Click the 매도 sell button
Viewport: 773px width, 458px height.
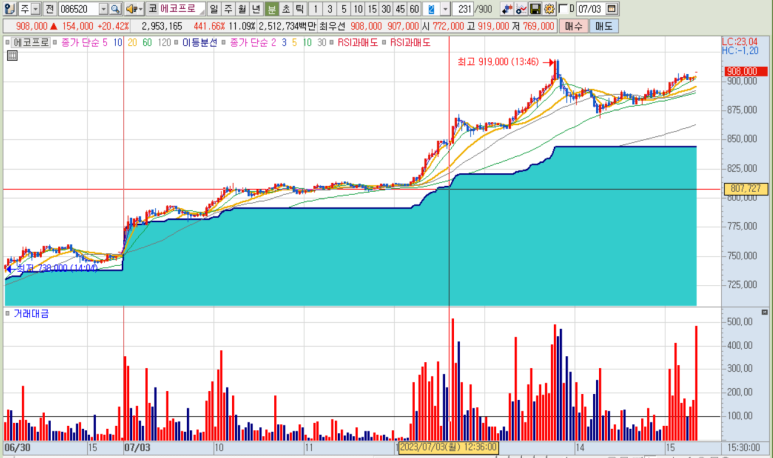(603, 26)
